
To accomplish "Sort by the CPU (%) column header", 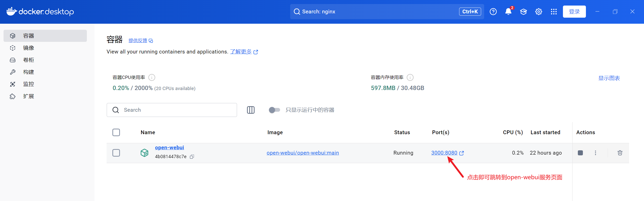I will pyautogui.click(x=513, y=132).
